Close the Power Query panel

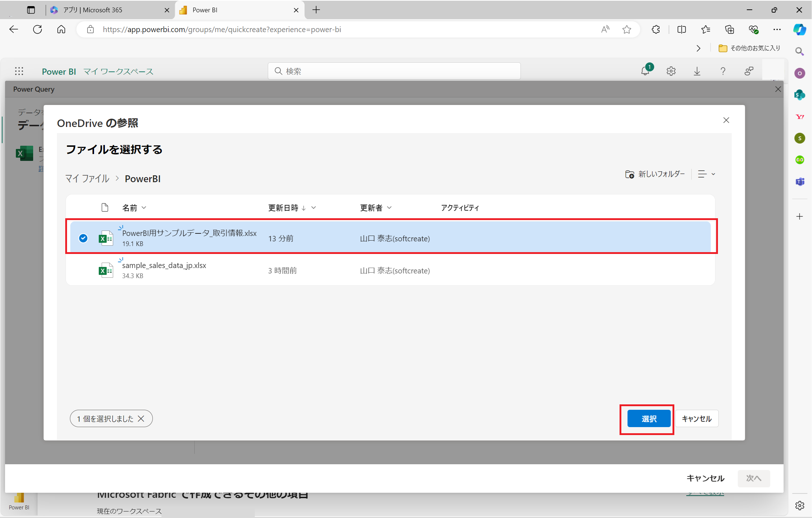click(x=778, y=89)
